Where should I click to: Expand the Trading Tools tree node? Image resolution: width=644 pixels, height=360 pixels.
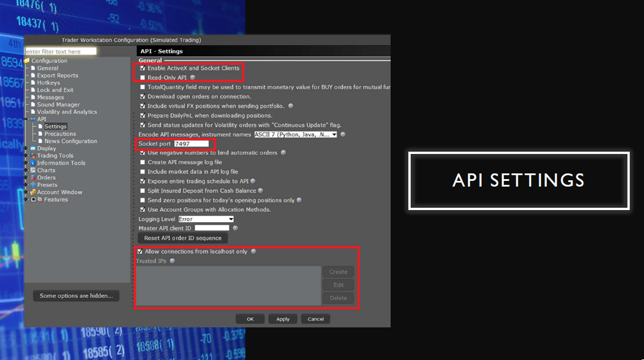[x=26, y=156]
